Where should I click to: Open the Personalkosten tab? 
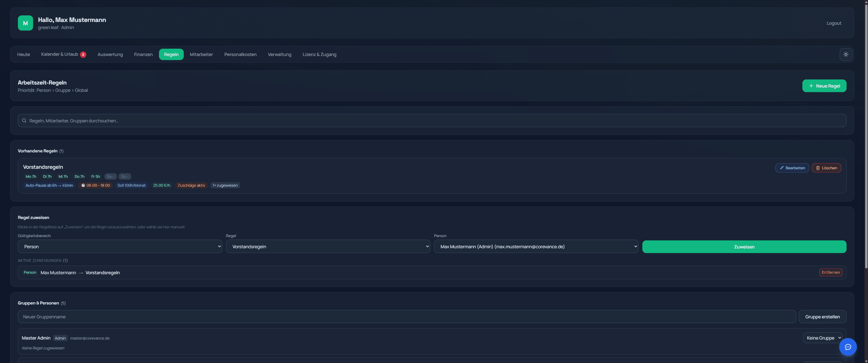(x=240, y=54)
